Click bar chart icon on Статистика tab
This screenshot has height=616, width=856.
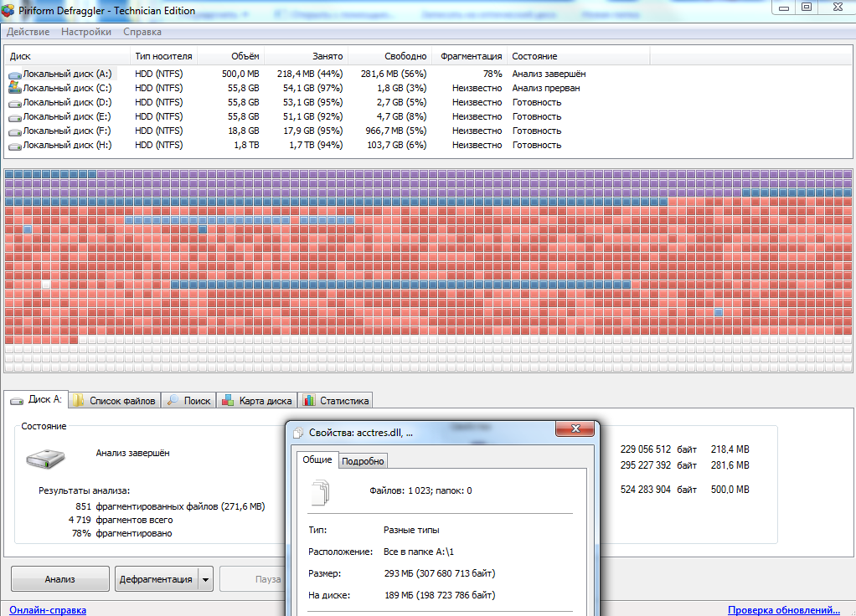[x=309, y=400]
